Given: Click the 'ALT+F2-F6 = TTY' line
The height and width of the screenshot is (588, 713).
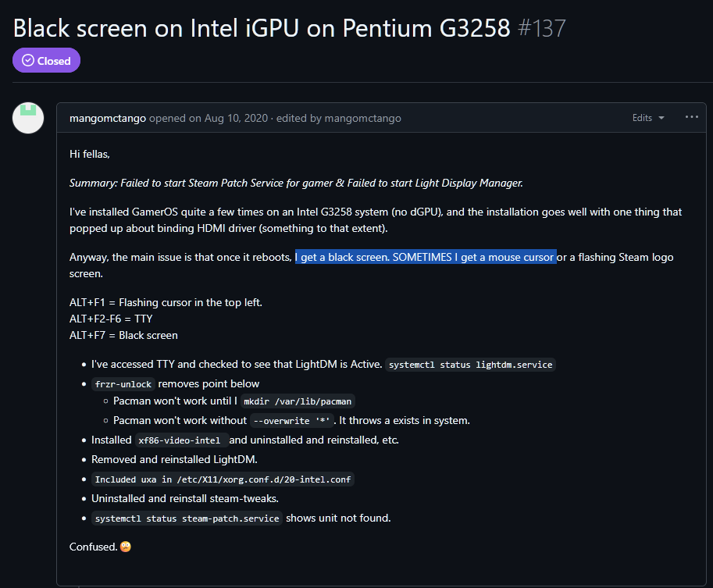Looking at the screenshot, I should click(111, 319).
